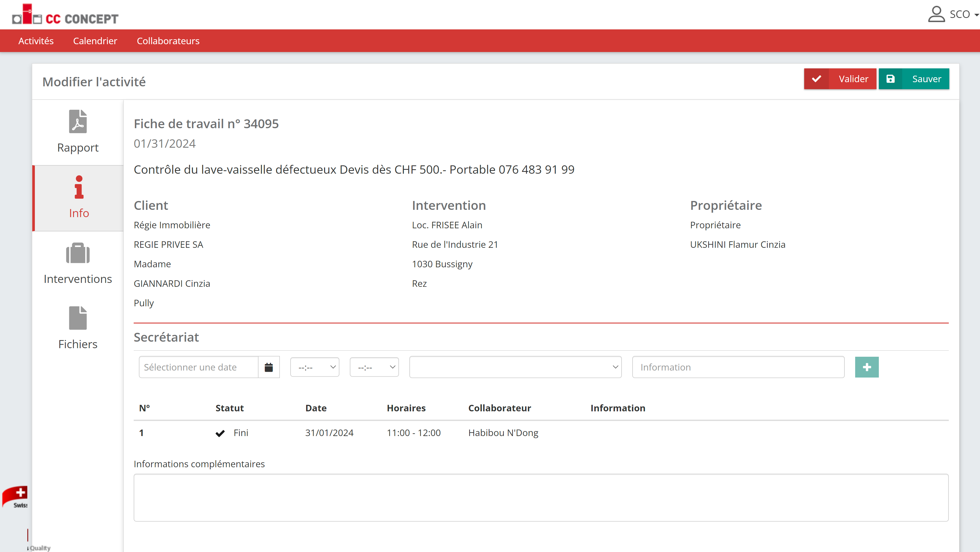Click the Date column header
980x552 pixels.
click(316, 408)
